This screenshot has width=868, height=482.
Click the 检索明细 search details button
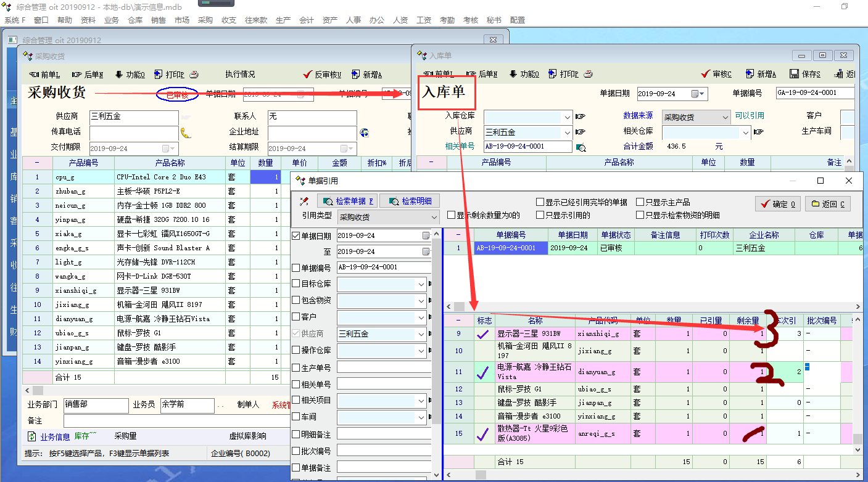pyautogui.click(x=410, y=201)
